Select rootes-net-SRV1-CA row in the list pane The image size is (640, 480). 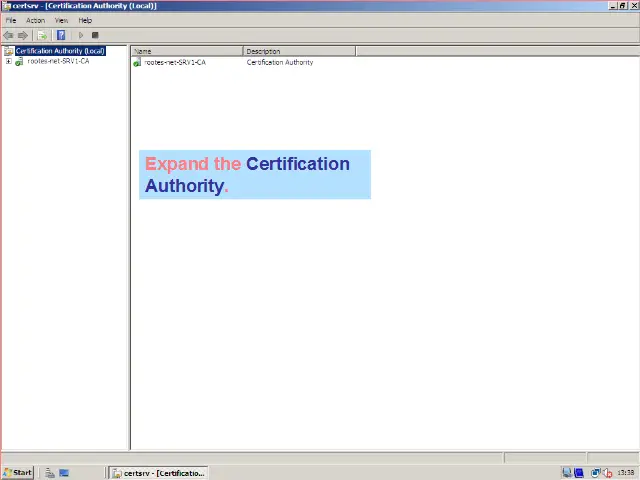pos(175,62)
